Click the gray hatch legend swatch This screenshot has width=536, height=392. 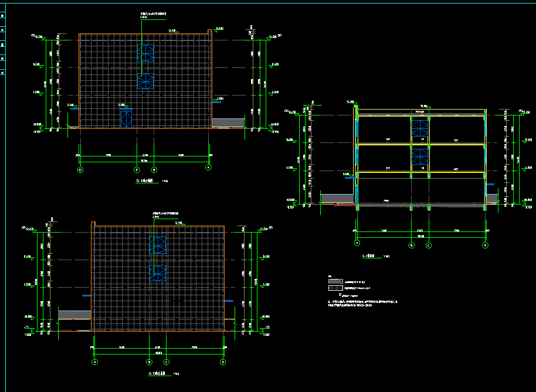click(335, 282)
